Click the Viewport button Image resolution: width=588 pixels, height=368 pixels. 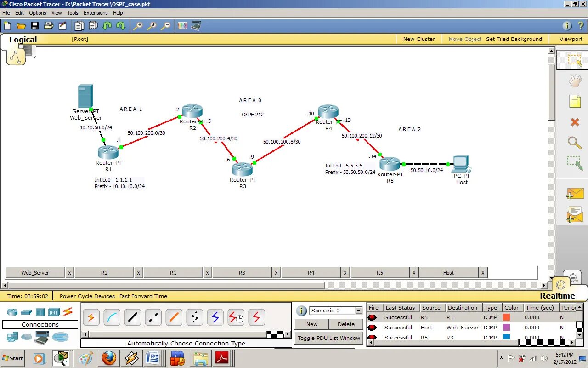[x=571, y=39]
